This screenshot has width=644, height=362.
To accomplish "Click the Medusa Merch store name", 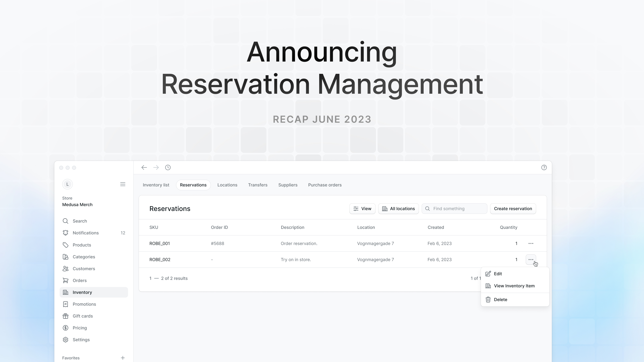I will pyautogui.click(x=77, y=205).
